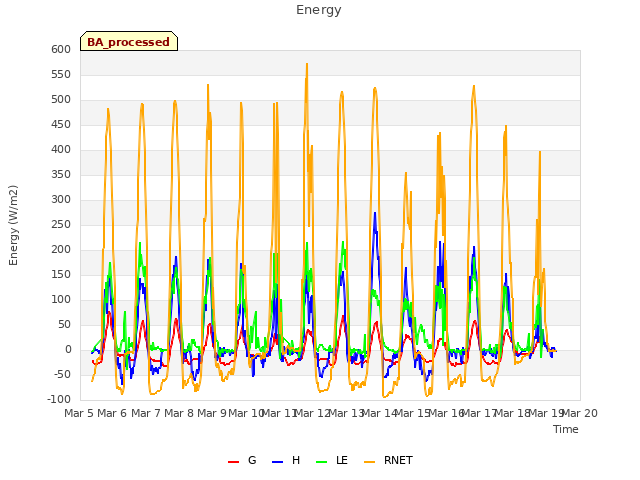The height and width of the screenshot is (480, 640).
Task: Click the Mar 14 date tick label
Action: [x=379, y=413]
